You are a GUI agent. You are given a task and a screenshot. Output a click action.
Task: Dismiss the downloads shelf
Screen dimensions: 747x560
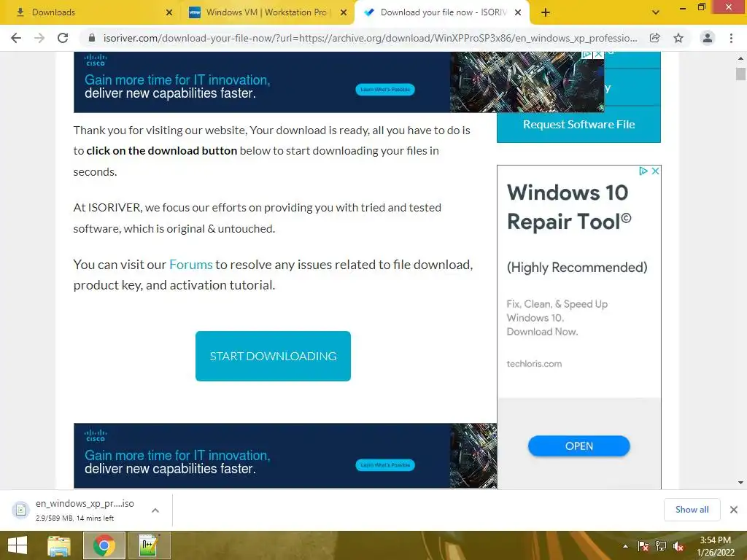(734, 510)
